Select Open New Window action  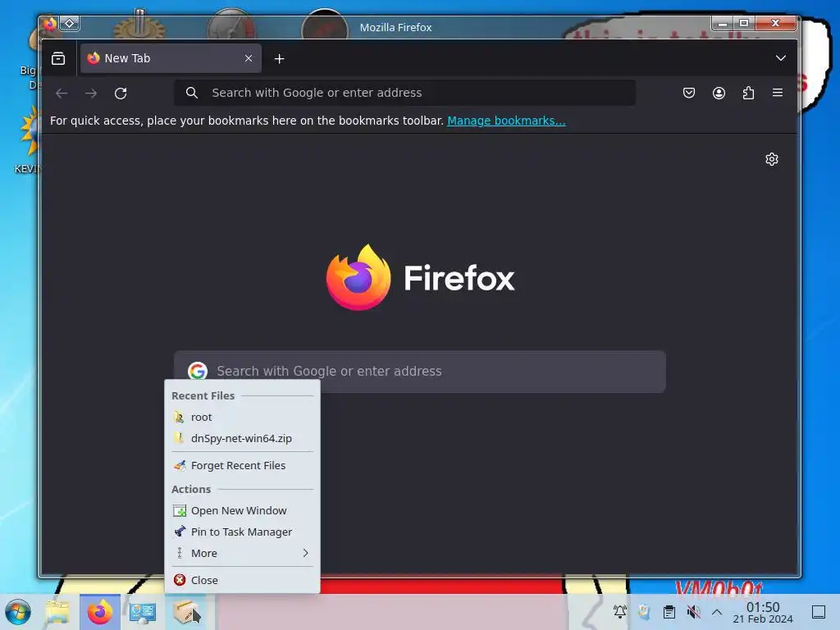coord(242,510)
